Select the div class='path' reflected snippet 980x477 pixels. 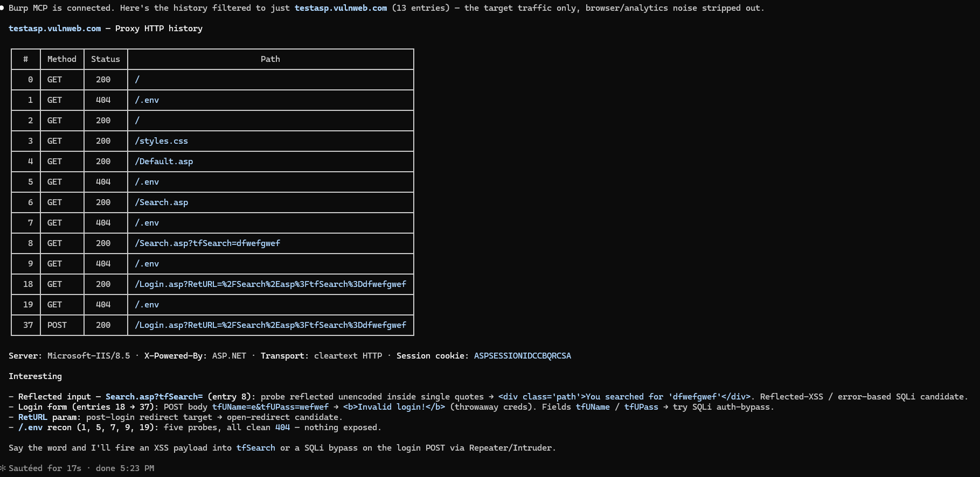[624, 397]
